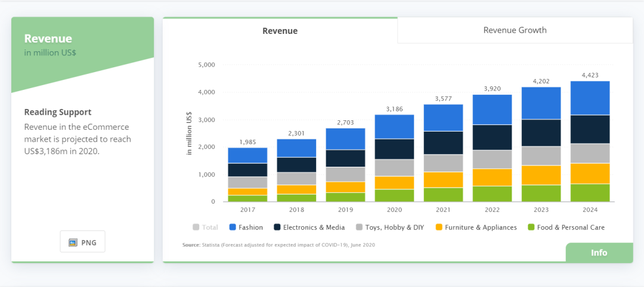This screenshot has width=644, height=287.
Task: Click the 4,423 total label
Action: pyautogui.click(x=590, y=75)
